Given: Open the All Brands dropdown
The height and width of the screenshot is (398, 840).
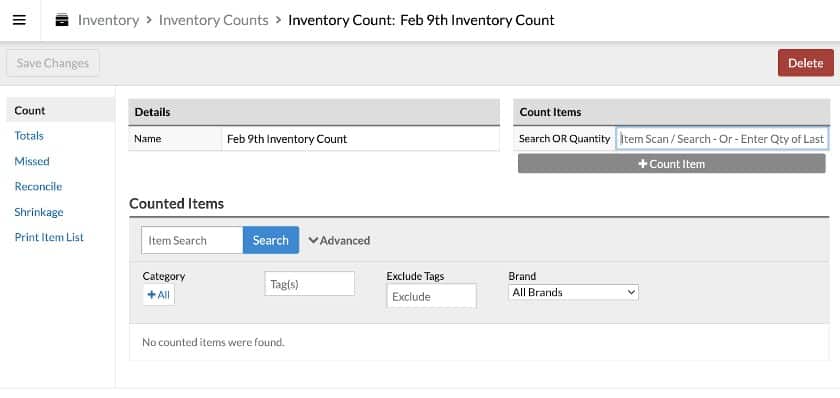Looking at the screenshot, I should coord(573,292).
